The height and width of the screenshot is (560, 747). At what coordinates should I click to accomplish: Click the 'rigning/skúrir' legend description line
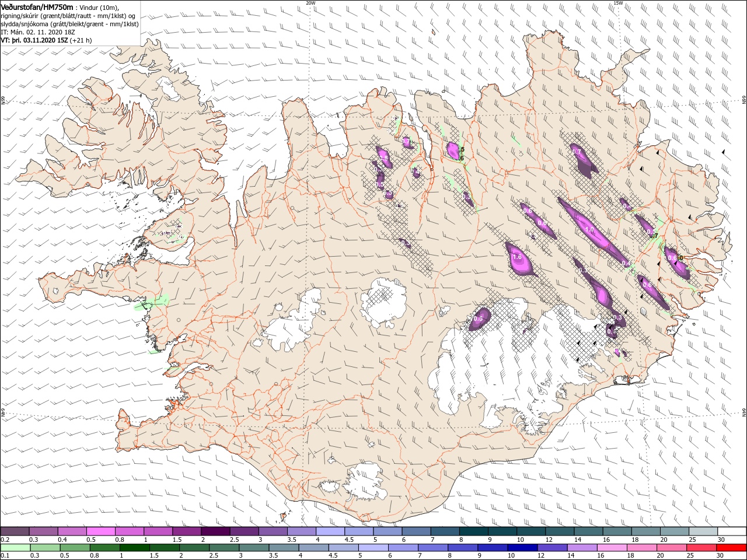pos(68,16)
